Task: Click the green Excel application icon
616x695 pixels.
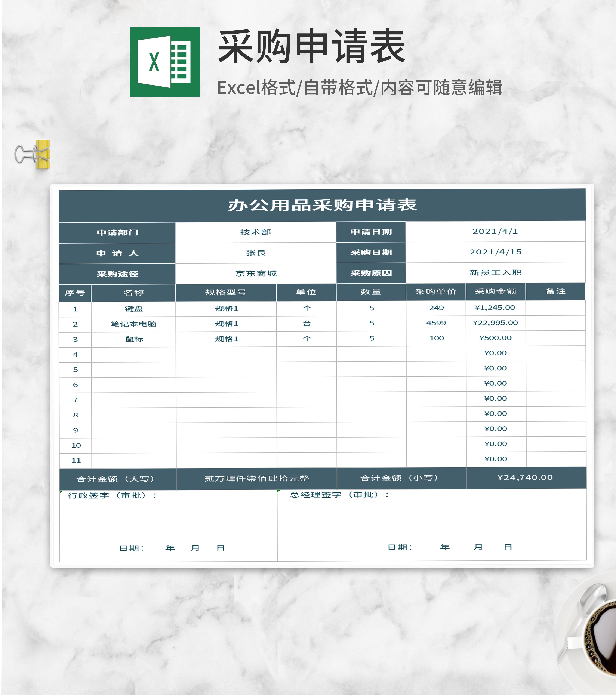Action: click(x=165, y=63)
